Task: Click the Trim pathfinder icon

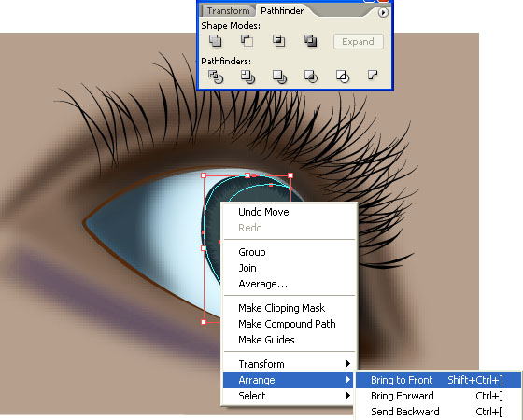Action: (247, 77)
